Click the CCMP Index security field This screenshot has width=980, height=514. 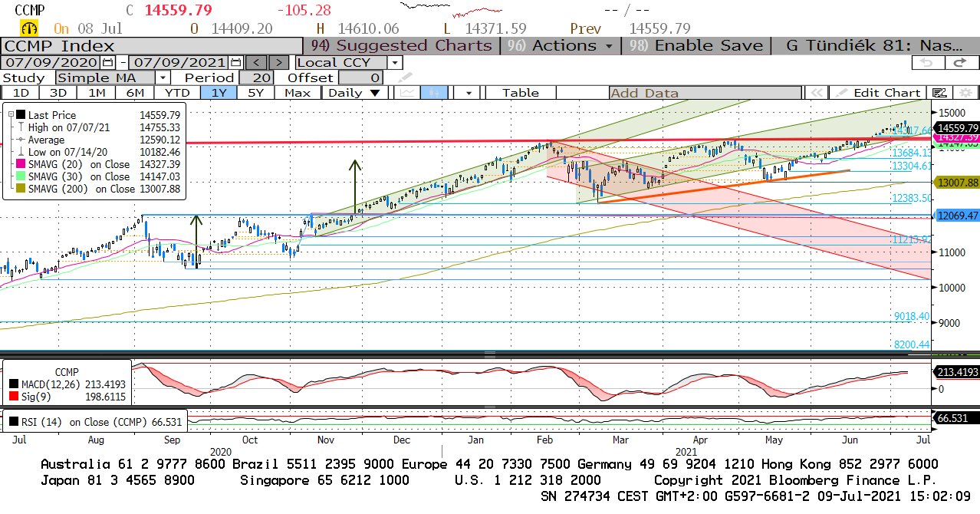tap(153, 45)
